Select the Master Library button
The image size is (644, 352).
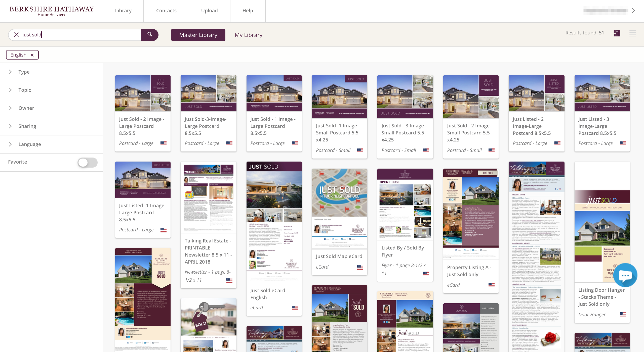tap(198, 35)
